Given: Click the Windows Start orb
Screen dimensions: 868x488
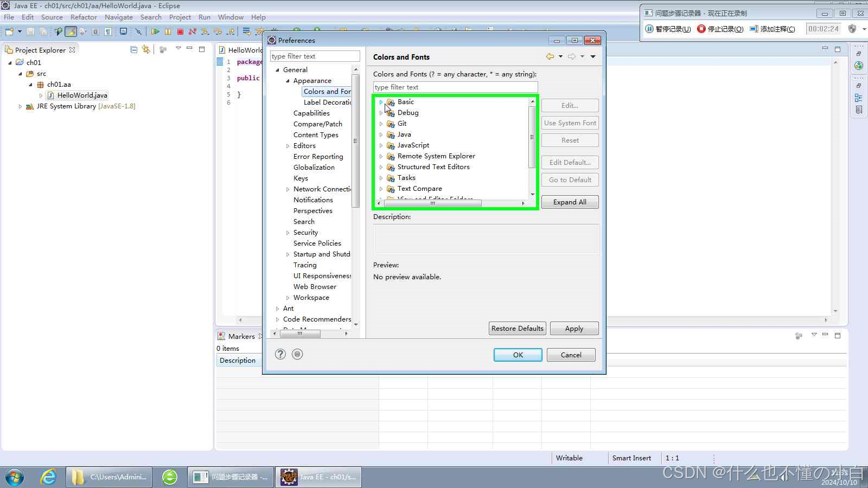Looking at the screenshot, I should point(15,478).
